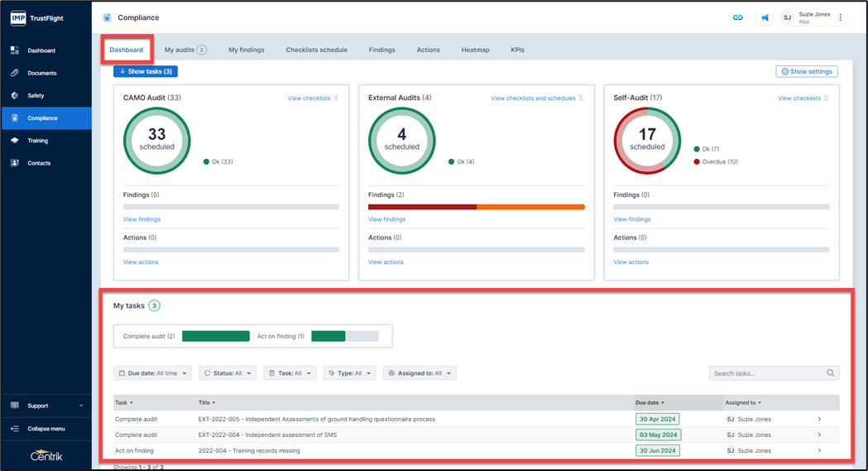This screenshot has width=868, height=471.
Task: Open the Status filter dropdown
Action: tap(228, 373)
